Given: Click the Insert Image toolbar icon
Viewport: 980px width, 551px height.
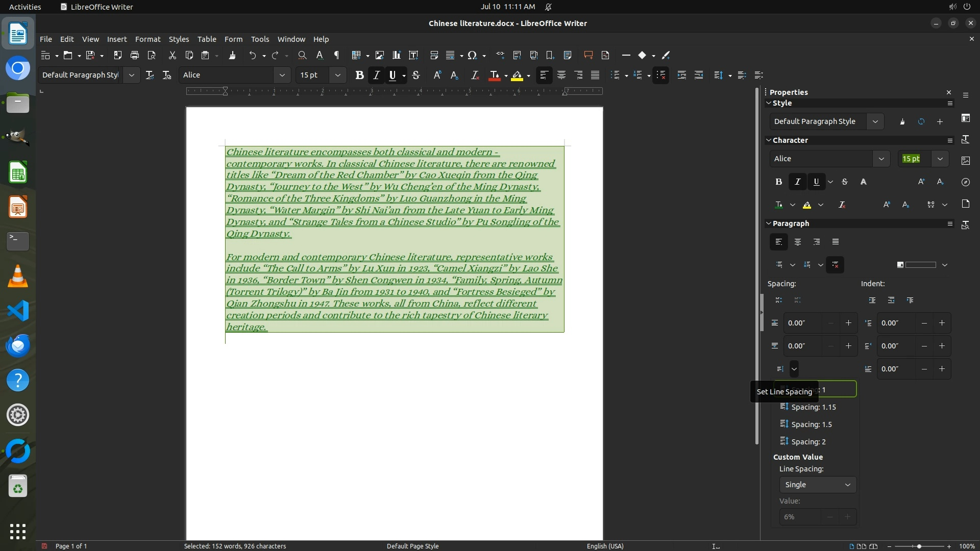Looking at the screenshot, I should 379,55.
